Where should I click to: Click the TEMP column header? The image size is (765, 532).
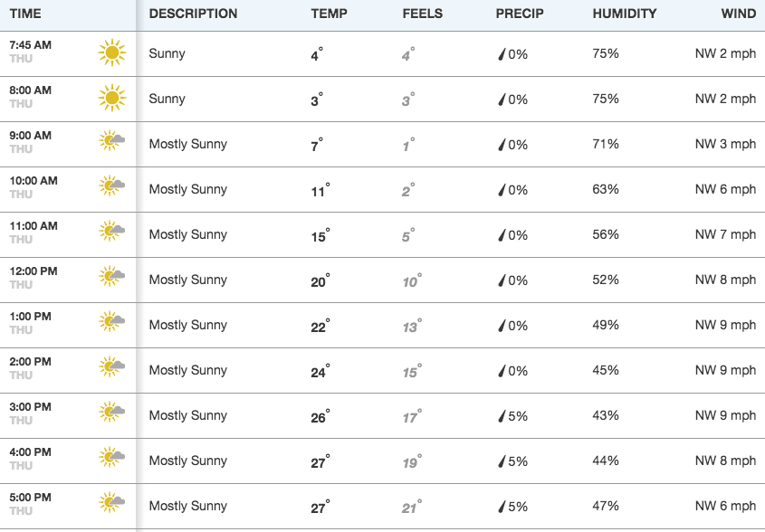tap(329, 14)
